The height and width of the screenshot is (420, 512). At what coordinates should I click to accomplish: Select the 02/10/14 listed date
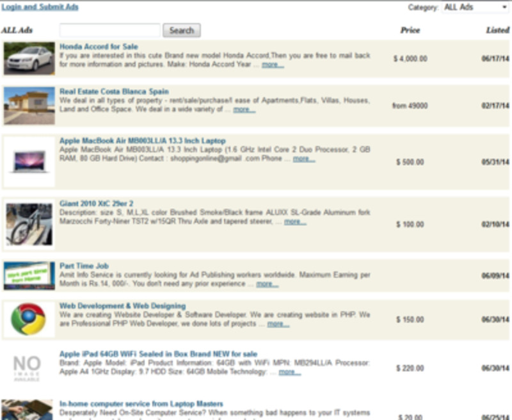coord(495,224)
